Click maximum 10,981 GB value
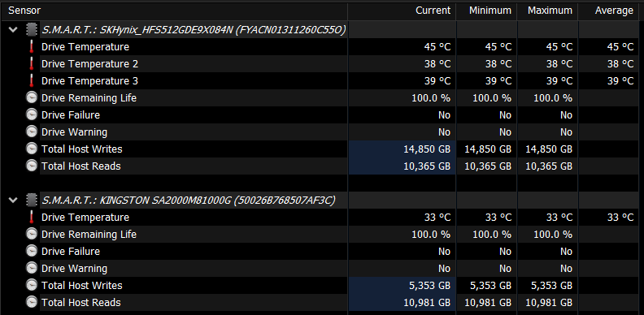Viewport: 644px width, 315px height. pos(549,302)
